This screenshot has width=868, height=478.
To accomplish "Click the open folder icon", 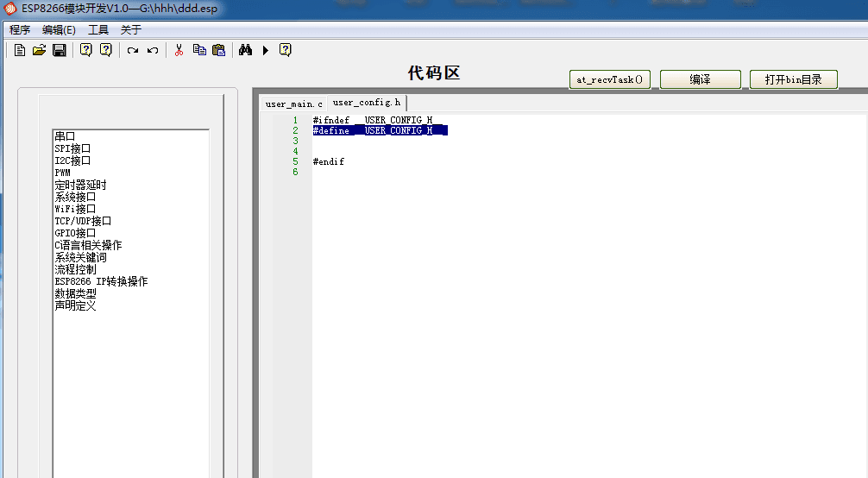I will click(39, 50).
